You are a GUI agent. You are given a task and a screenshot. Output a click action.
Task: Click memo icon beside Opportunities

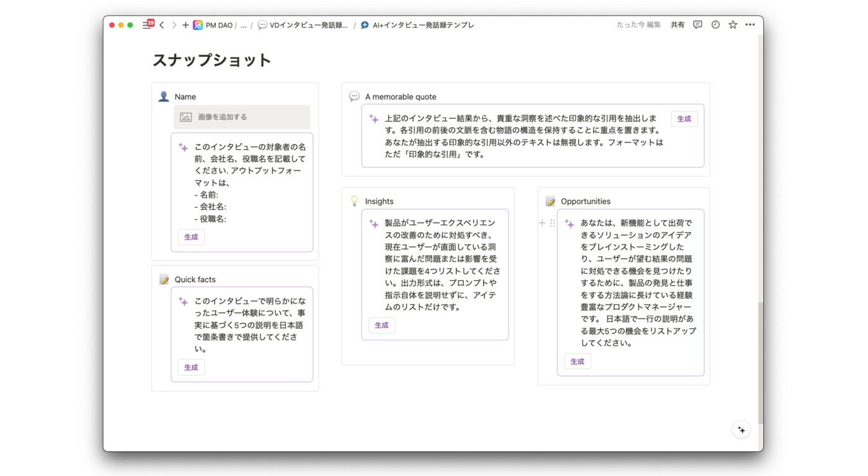[550, 201]
